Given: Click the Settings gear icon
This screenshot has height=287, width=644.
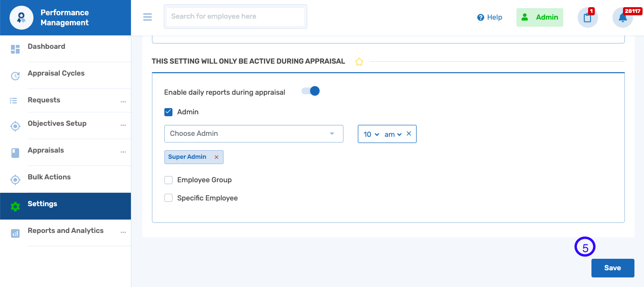Looking at the screenshot, I should pyautogui.click(x=15, y=206).
